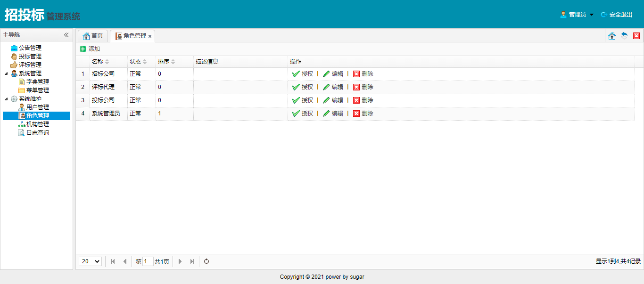Click 删除 for 招标公司 row

(363, 74)
